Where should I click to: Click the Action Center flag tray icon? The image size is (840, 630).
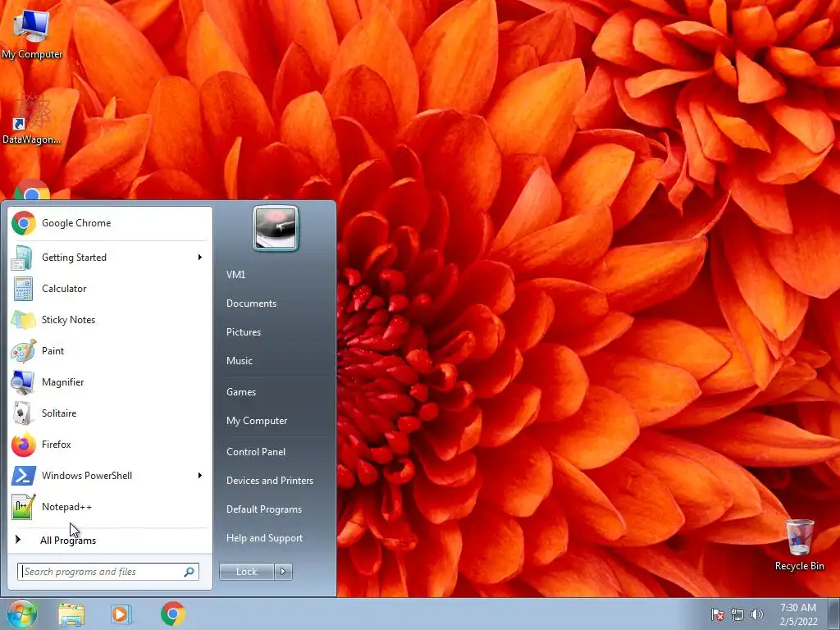(717, 614)
